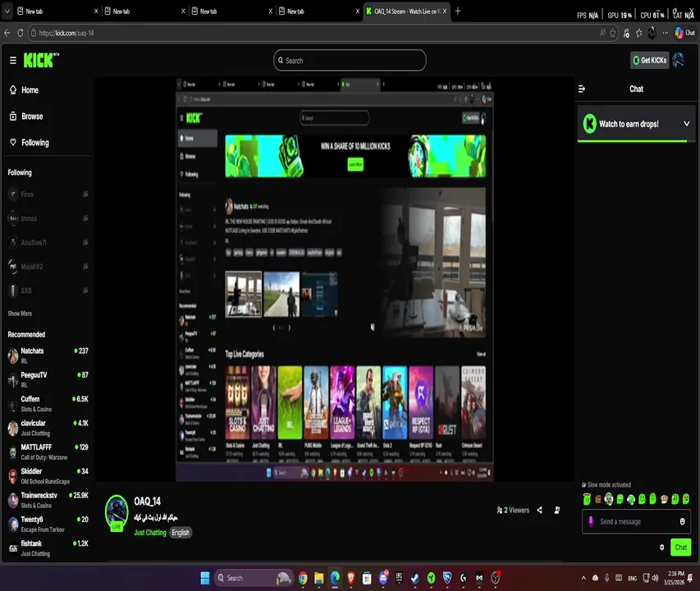Toggle the microphone icon in the system tray
This screenshot has width=700, height=591.
(x=606, y=578)
